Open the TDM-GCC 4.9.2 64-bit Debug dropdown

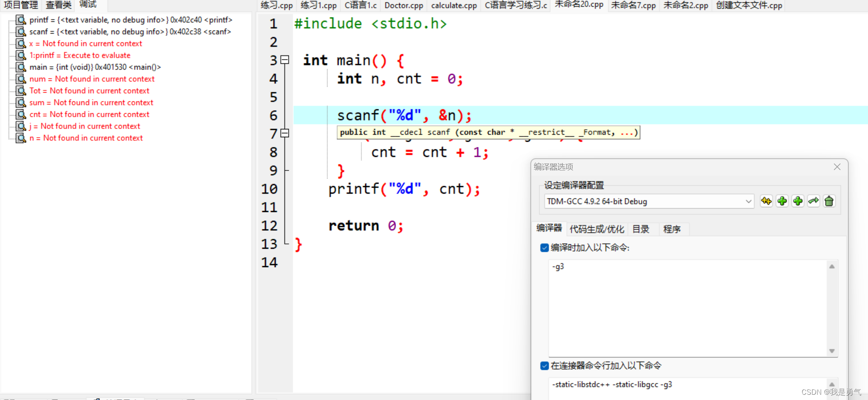tap(649, 202)
